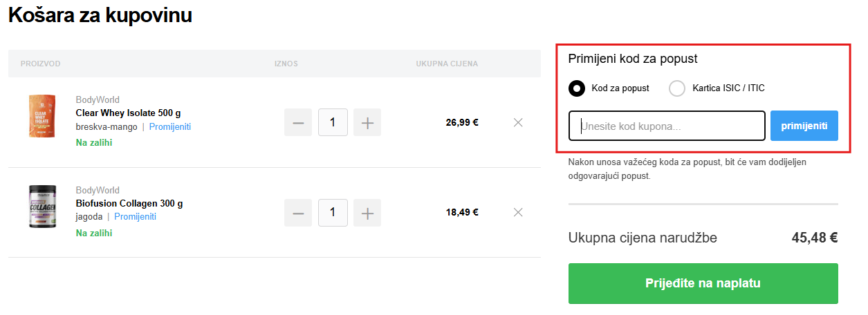The height and width of the screenshot is (315, 868).
Task: Click quantity field for Biofusion Collagen
Action: click(x=333, y=213)
